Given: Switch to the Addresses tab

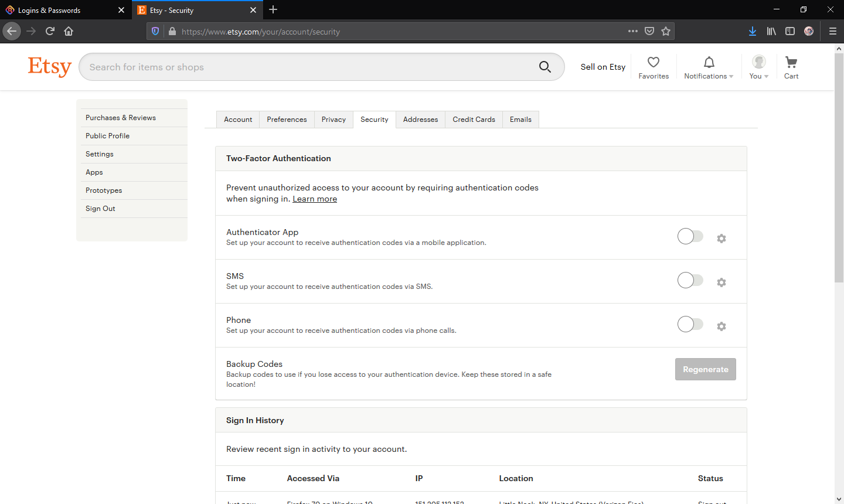Looking at the screenshot, I should 420,120.
